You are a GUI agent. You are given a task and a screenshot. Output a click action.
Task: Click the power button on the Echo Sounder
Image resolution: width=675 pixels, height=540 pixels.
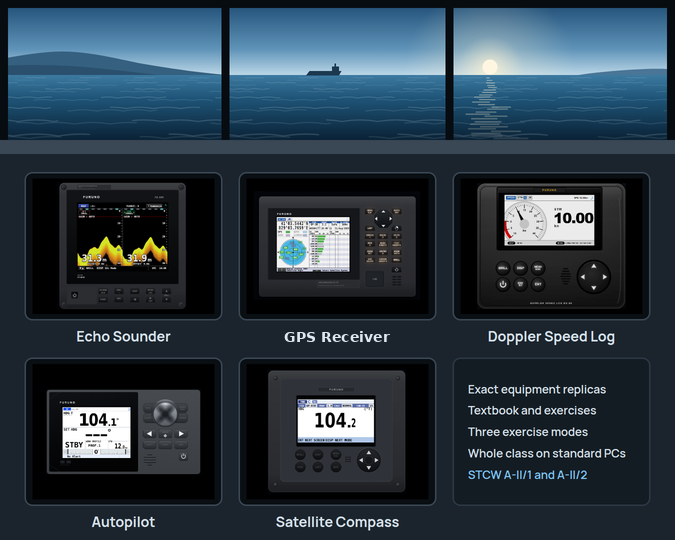74,295
